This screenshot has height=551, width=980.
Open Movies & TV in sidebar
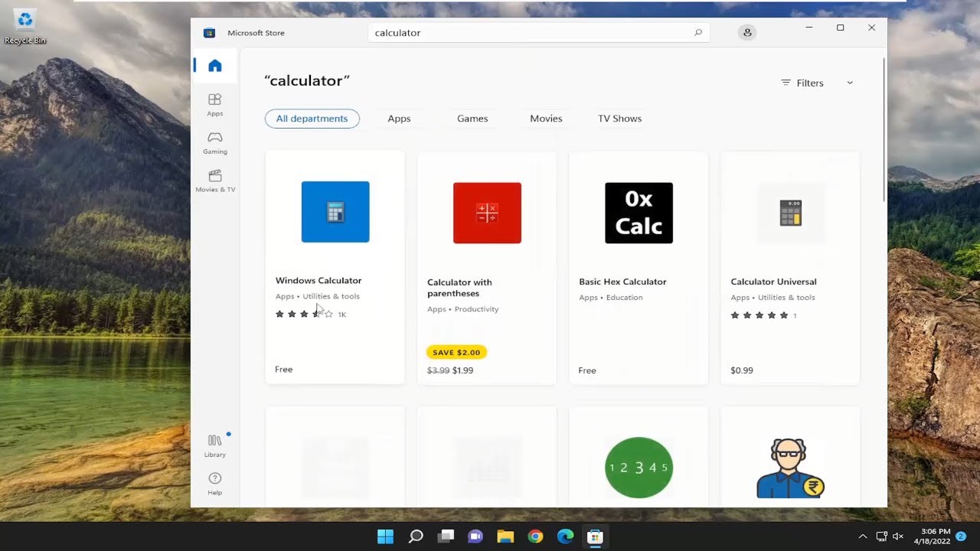click(x=215, y=181)
